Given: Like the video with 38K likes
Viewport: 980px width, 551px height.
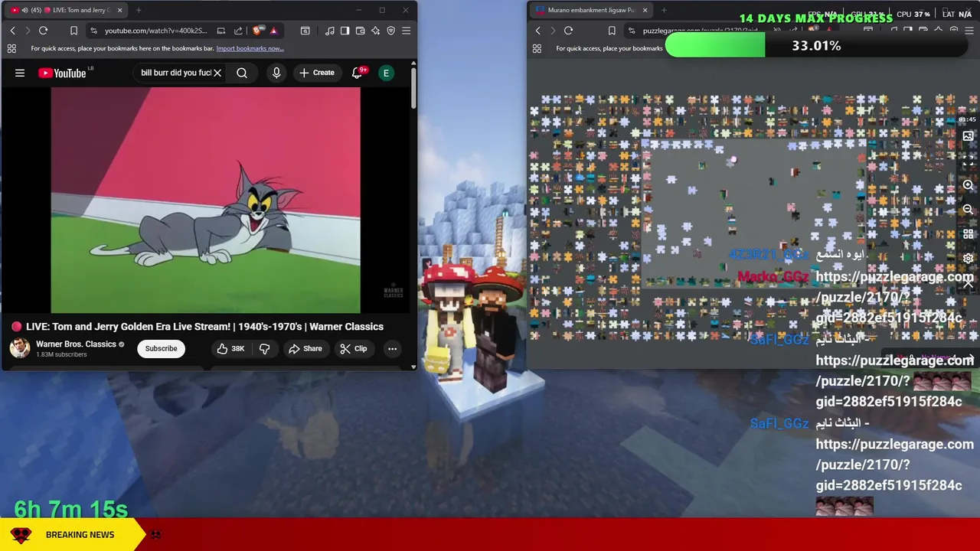Looking at the screenshot, I should coord(230,348).
